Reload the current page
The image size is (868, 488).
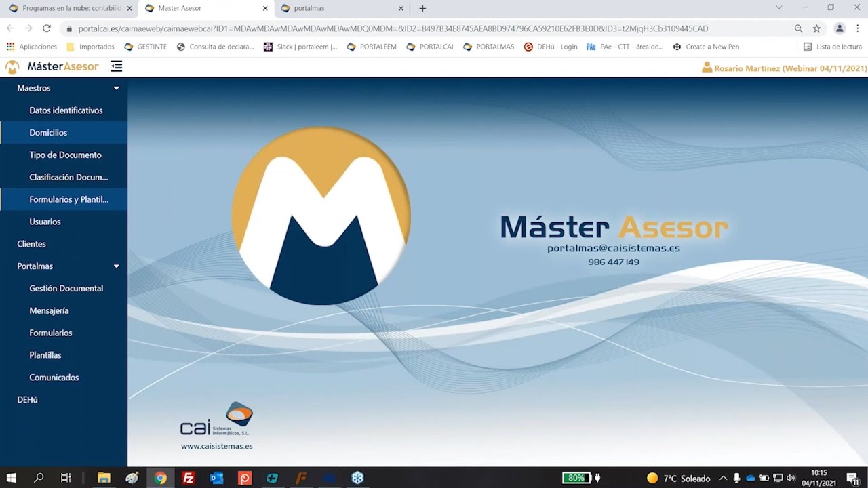(x=47, y=28)
